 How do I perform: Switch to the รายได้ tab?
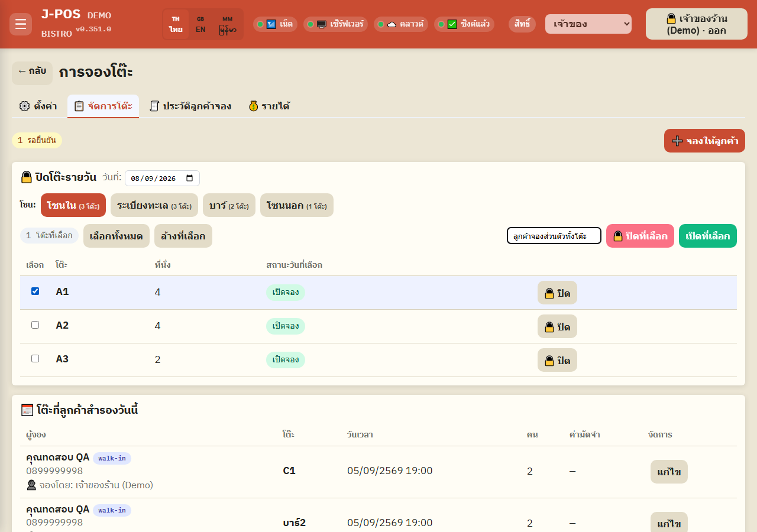click(269, 106)
